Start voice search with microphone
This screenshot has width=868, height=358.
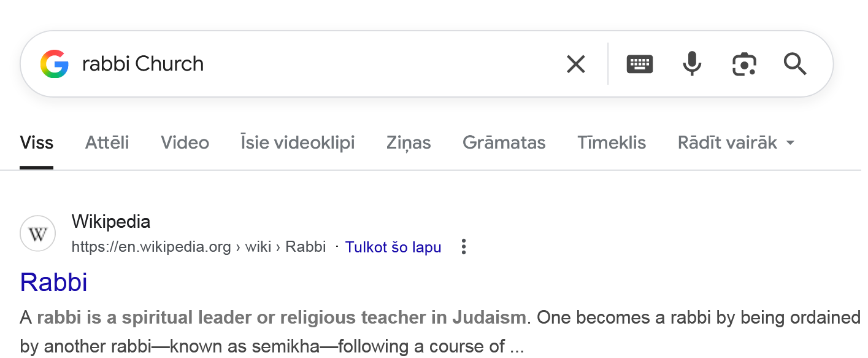tap(692, 64)
